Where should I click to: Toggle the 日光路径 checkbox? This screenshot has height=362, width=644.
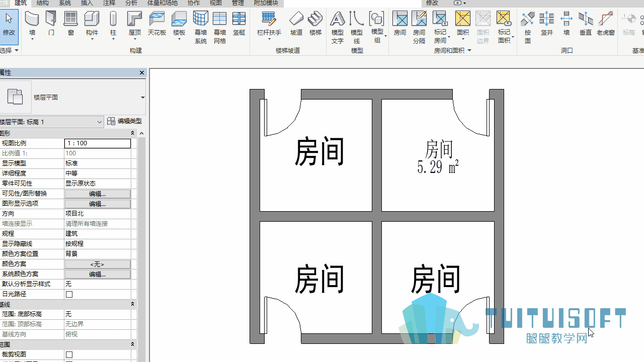click(x=69, y=294)
